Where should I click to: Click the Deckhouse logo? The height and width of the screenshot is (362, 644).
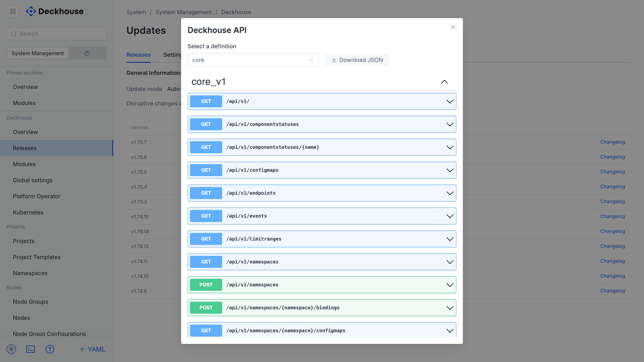click(x=55, y=11)
